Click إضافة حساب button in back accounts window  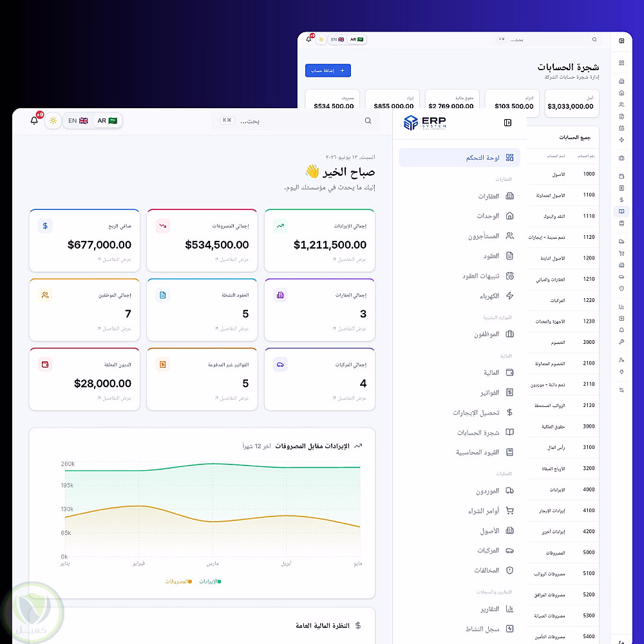pyautogui.click(x=328, y=71)
